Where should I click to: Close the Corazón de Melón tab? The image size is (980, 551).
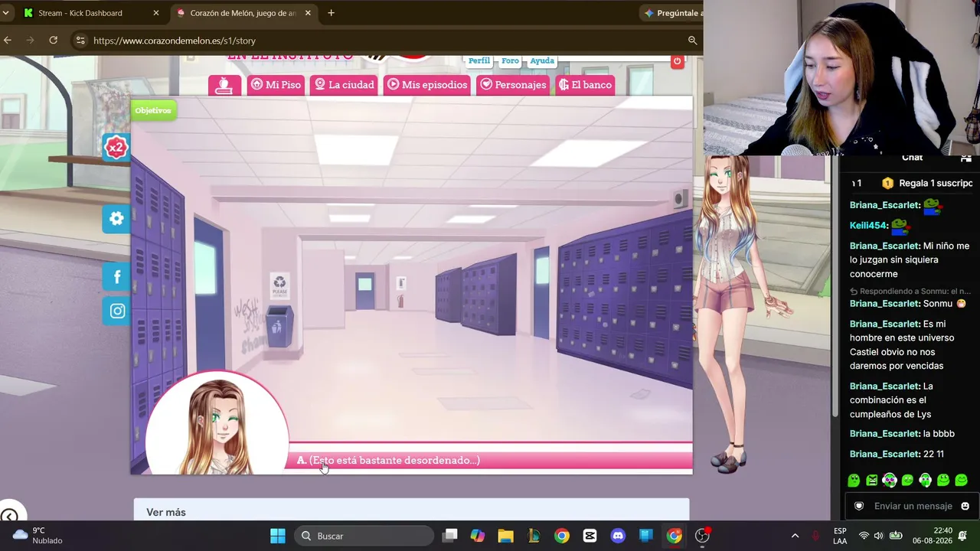tap(308, 13)
